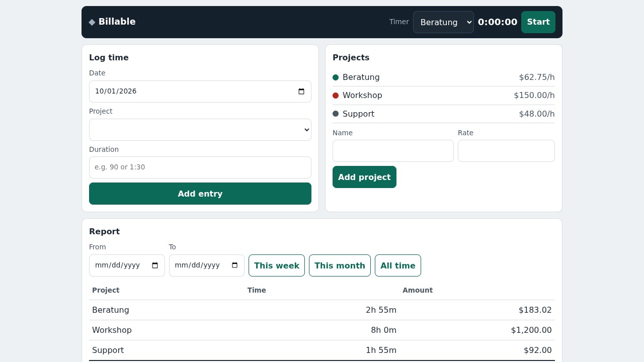This screenshot has height=362, width=644.
Task: Select Support in the Projects list
Action: [x=358, y=114]
